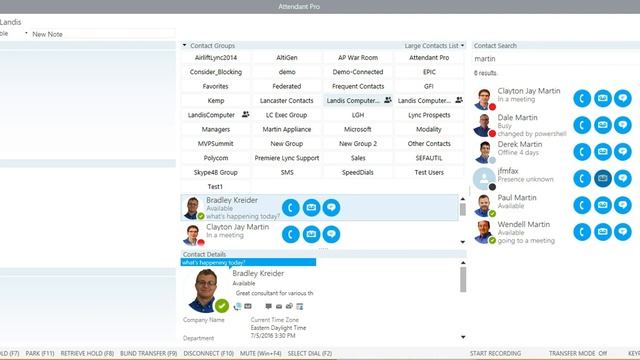This screenshot has width=640, height=360.
Task: Send voicemail to Clayton Jay Martin in search results
Action: 603,98
